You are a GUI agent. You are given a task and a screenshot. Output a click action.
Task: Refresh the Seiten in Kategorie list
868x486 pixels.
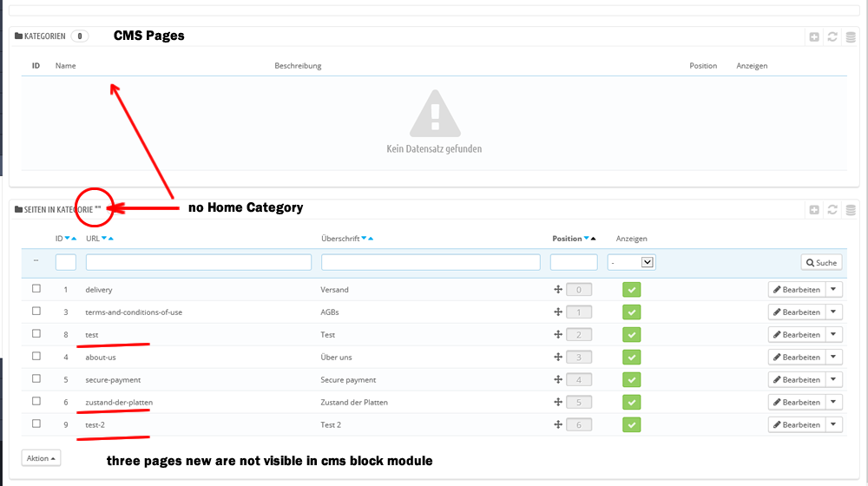click(832, 210)
